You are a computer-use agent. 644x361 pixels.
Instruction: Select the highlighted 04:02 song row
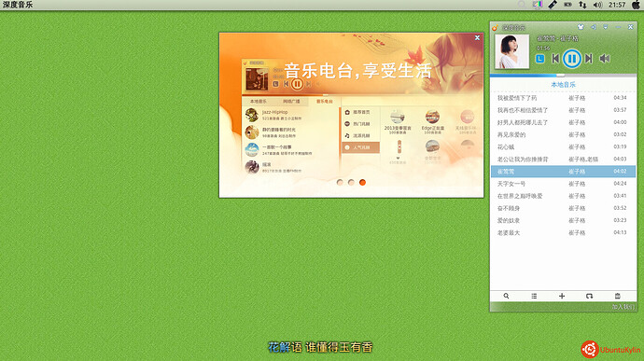[x=563, y=172]
